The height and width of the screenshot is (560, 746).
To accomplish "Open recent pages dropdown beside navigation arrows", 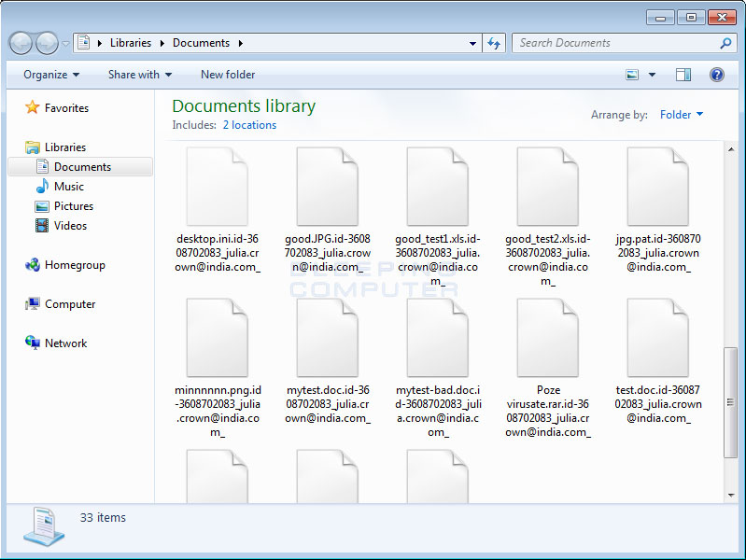I will point(65,44).
